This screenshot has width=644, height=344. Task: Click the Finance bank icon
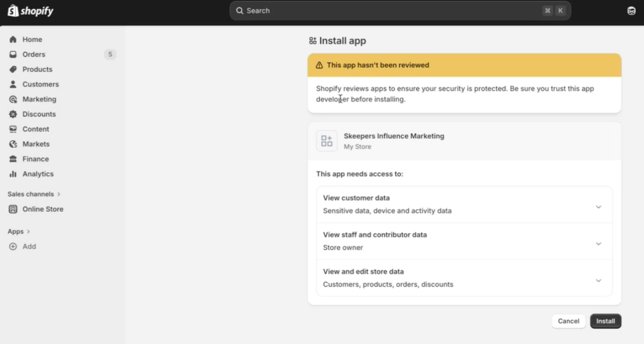click(x=13, y=159)
